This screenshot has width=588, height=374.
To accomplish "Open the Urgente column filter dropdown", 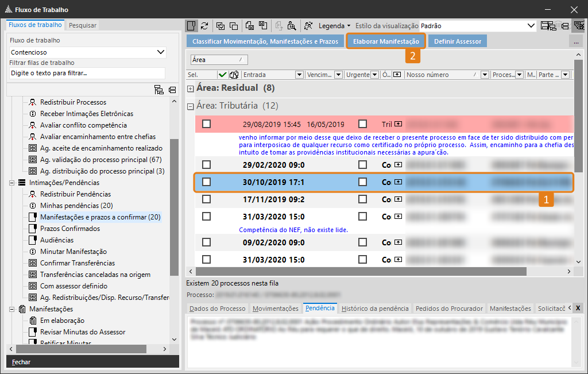I will 374,75.
